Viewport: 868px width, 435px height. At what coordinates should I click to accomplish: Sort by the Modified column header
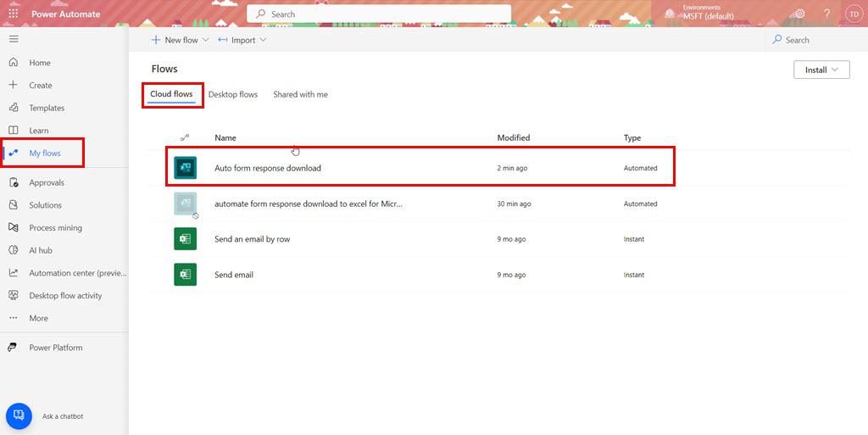[x=514, y=137]
